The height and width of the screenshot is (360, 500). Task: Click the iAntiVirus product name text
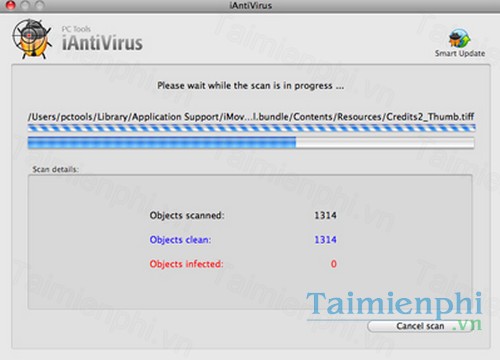[102, 44]
